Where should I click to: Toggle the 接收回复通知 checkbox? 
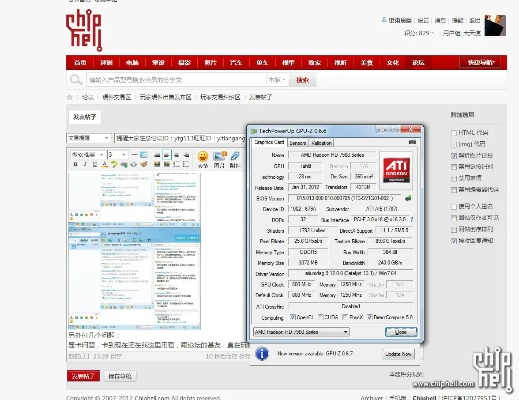(x=454, y=241)
